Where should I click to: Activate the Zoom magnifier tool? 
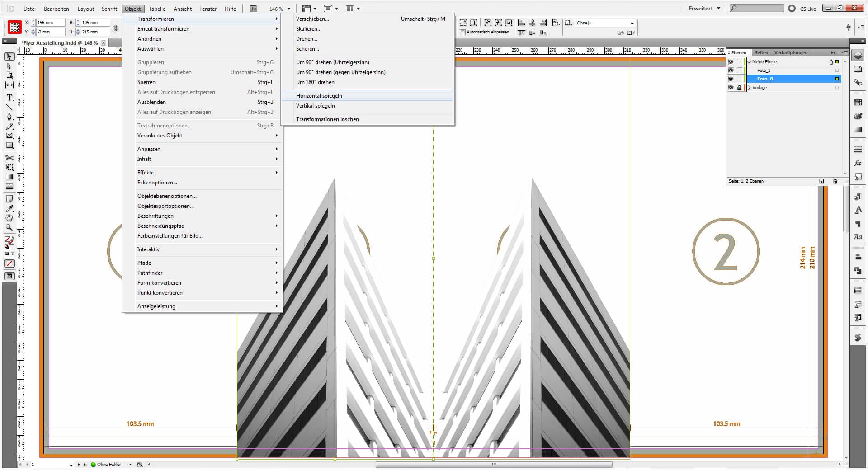point(9,228)
